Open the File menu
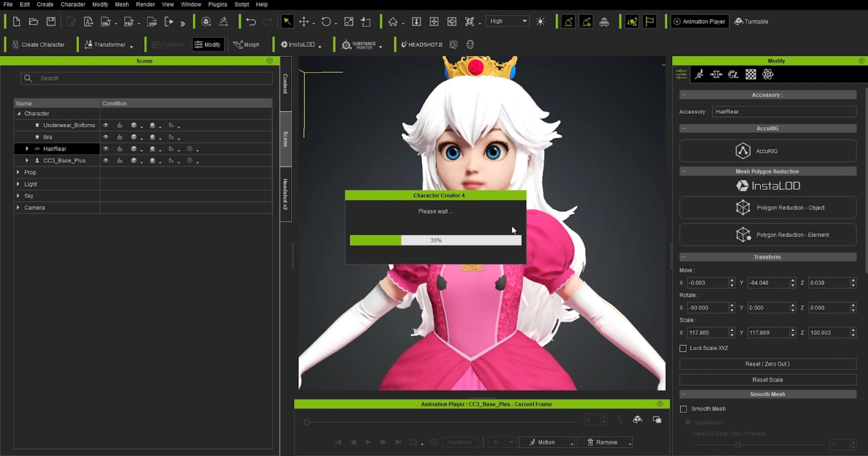This screenshot has height=456, width=868. pyautogui.click(x=8, y=5)
